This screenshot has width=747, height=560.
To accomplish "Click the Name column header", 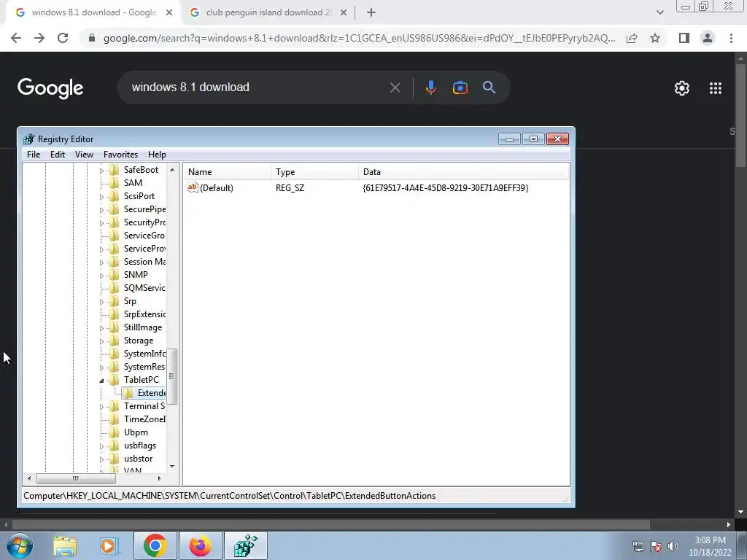I will point(228,172).
